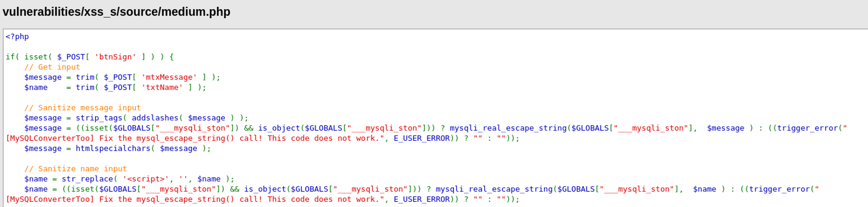Click the $message trim mtxMessage line
This screenshot has height=207, width=868.
(122, 77)
